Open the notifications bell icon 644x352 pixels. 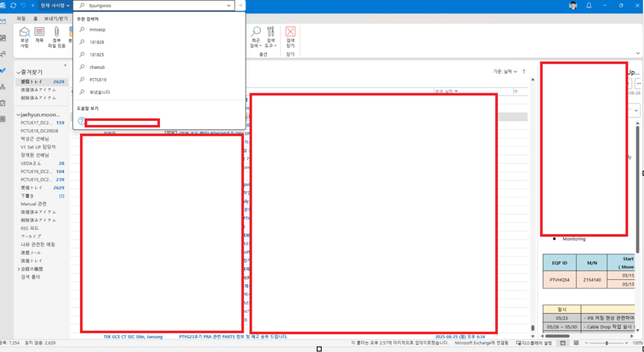pos(589,6)
